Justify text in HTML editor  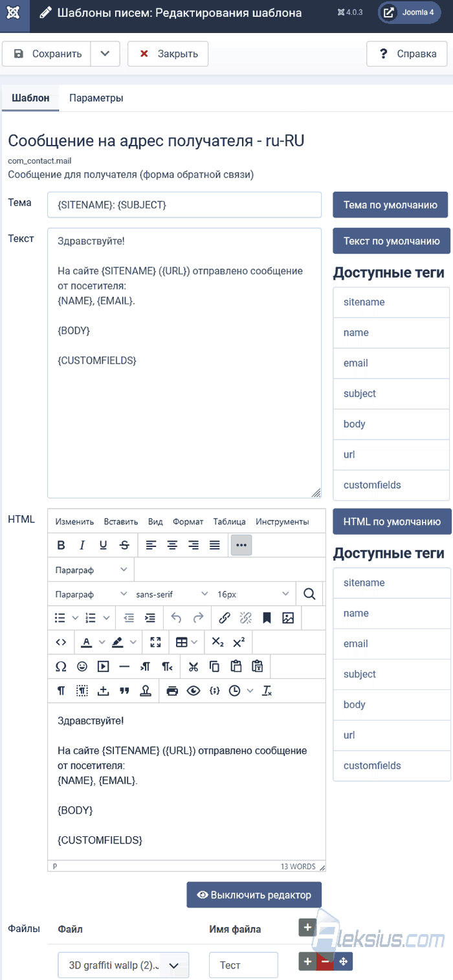(215, 545)
